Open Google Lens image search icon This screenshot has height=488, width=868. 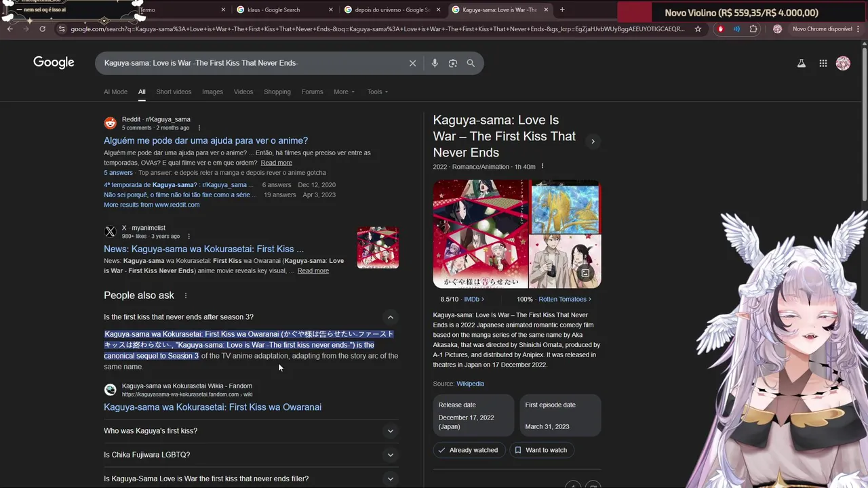pos(453,63)
